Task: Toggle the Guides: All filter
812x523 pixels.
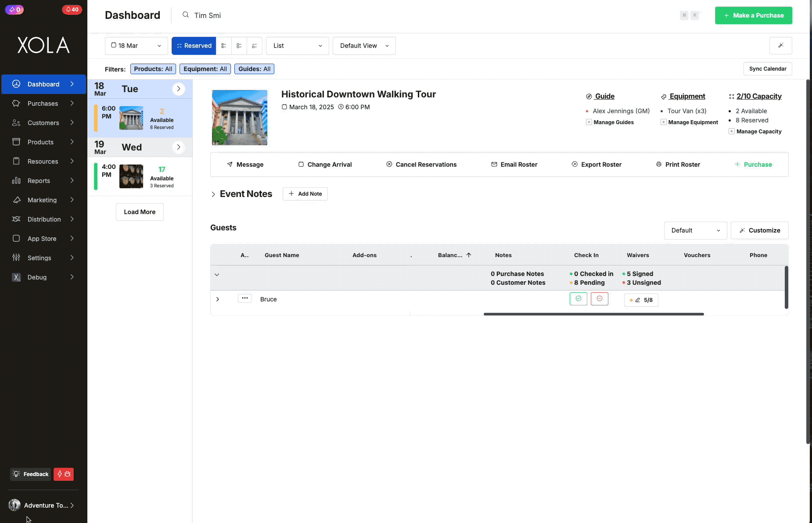Action: pos(254,69)
